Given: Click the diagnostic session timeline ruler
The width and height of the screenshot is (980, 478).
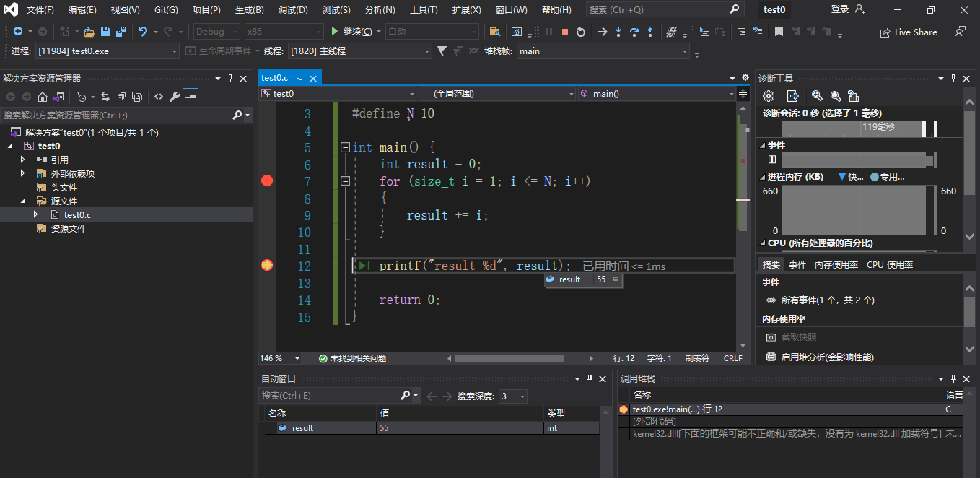Looking at the screenshot, I should (858, 129).
